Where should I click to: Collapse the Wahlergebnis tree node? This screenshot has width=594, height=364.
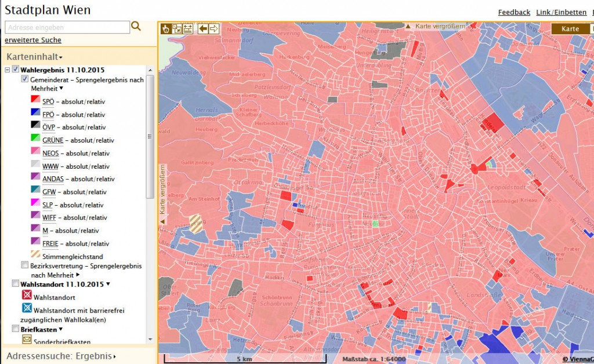coord(8,70)
